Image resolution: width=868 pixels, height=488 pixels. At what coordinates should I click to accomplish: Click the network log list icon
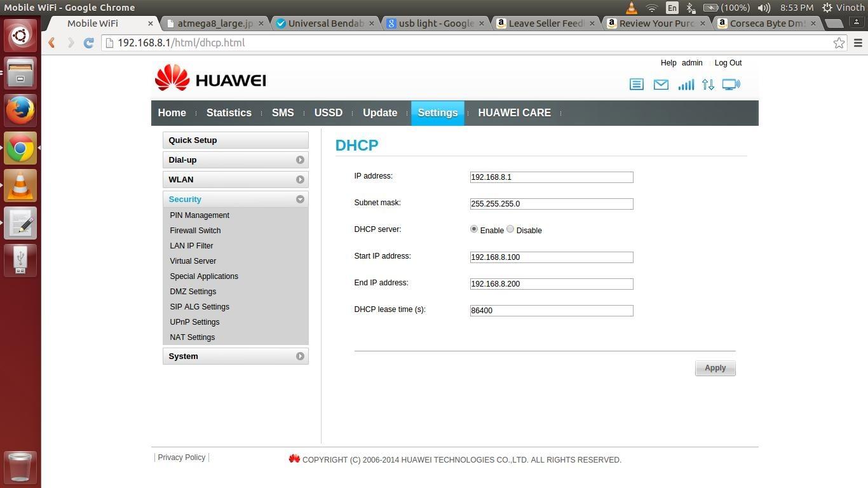point(636,84)
